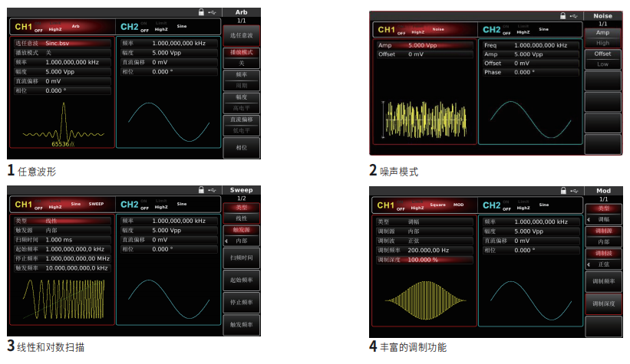Select the Freq row in Noise CH2 panel
The width and height of the screenshot is (630, 364).
coord(530,45)
